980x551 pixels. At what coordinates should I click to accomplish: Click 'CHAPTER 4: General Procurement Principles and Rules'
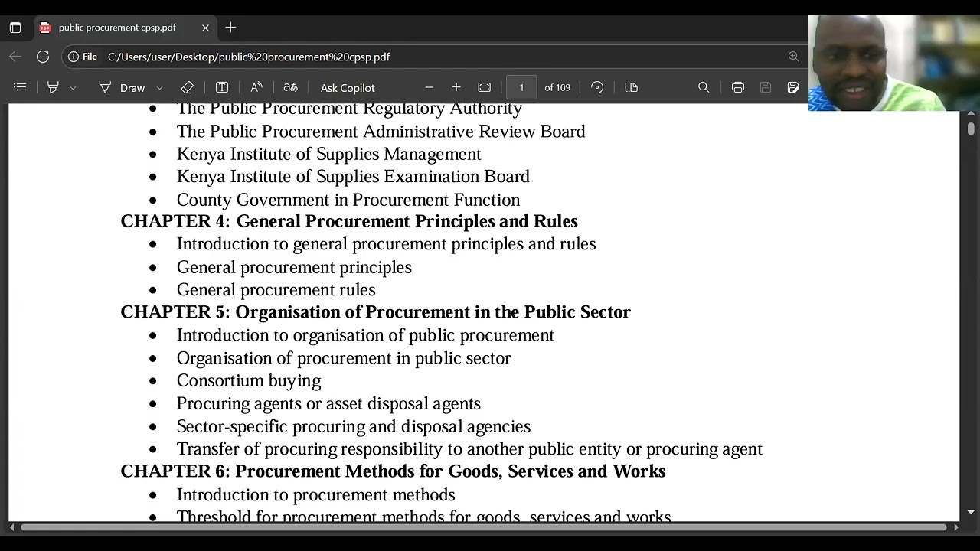349,221
